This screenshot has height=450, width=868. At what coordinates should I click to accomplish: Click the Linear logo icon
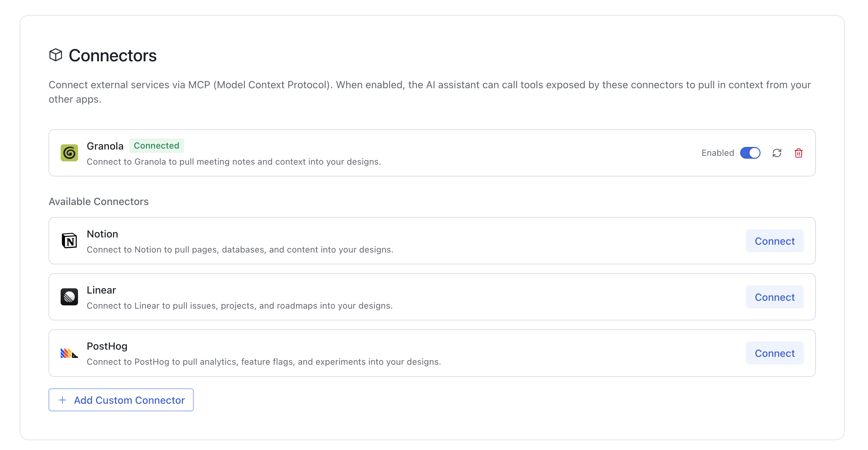pyautogui.click(x=69, y=297)
